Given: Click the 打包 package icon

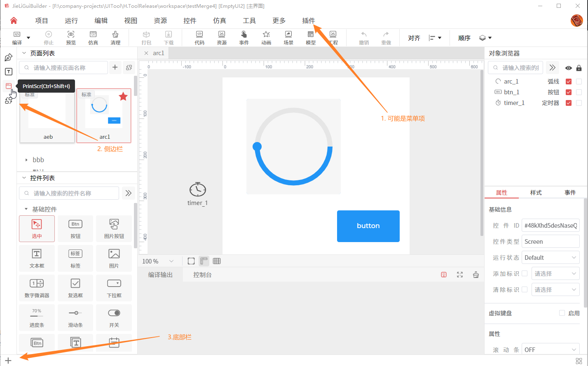Looking at the screenshot, I should pyautogui.click(x=146, y=34).
